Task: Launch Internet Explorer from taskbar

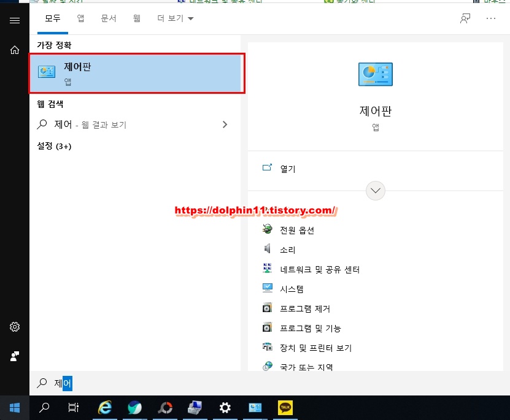Action: [x=105, y=408]
